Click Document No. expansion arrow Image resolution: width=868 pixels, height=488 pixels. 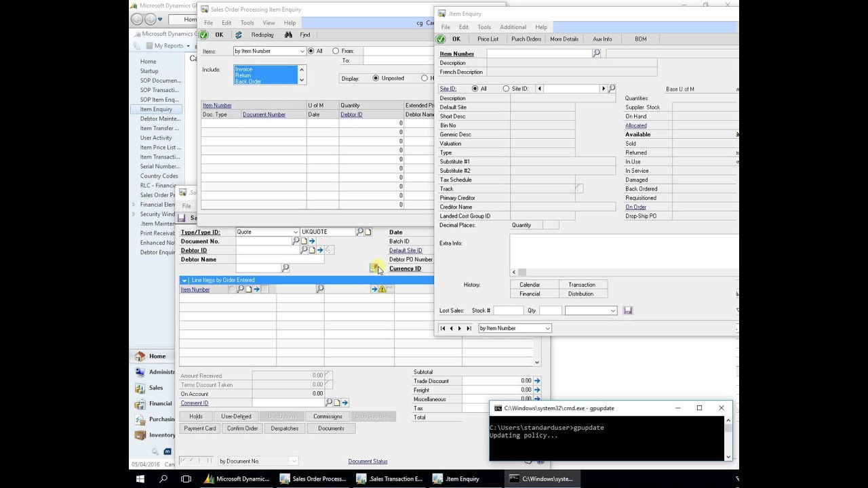(x=312, y=241)
